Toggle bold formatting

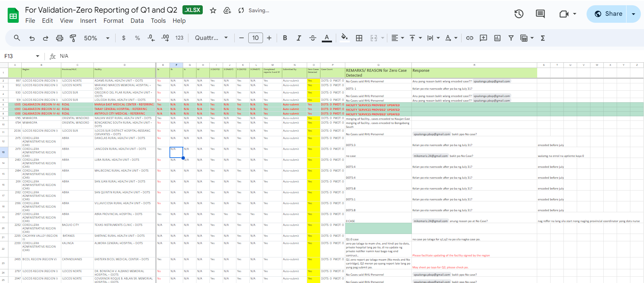tap(285, 38)
